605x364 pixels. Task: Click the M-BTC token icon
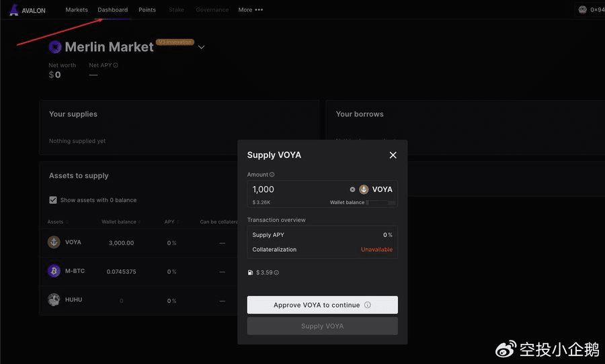click(x=54, y=271)
